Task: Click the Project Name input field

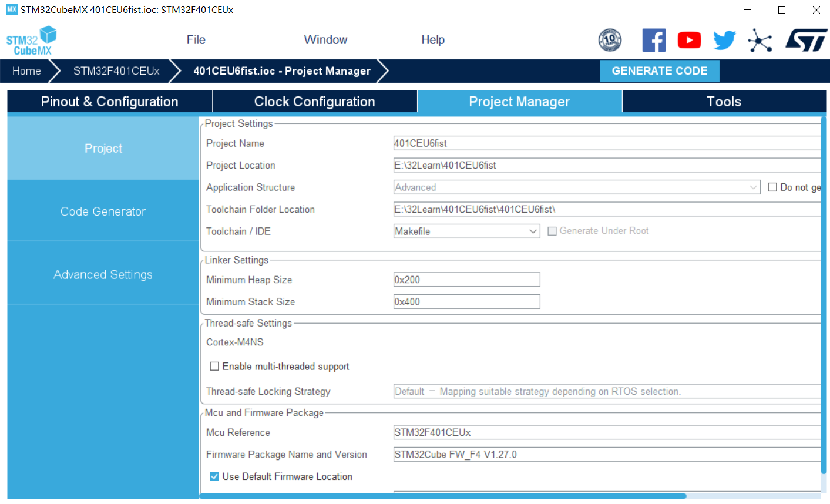Action: click(607, 143)
